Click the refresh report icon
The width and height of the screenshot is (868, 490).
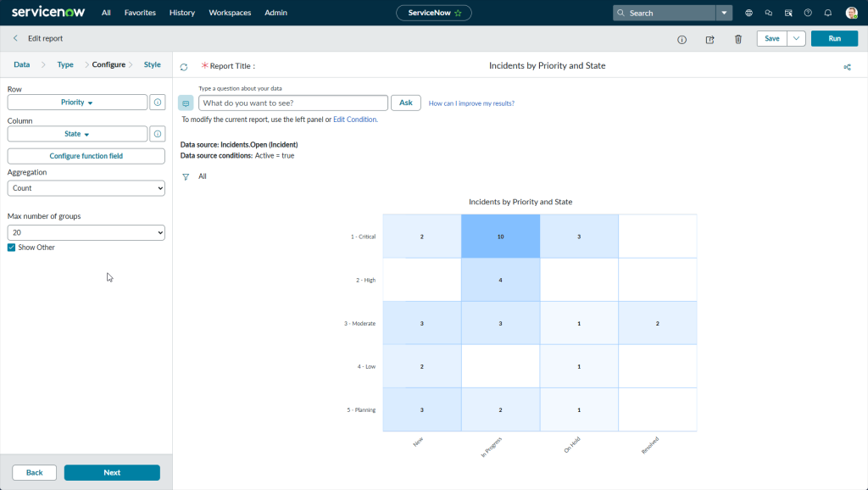184,66
